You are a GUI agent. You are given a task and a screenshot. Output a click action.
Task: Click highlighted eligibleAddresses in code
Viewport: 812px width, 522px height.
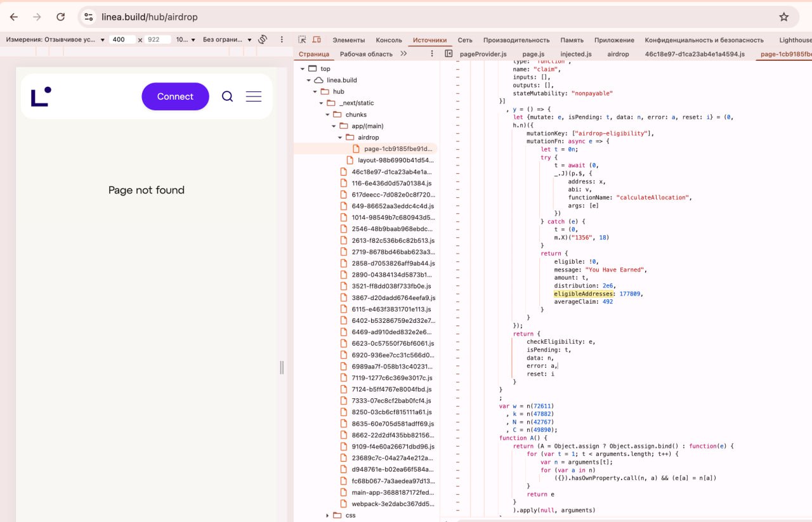point(584,294)
